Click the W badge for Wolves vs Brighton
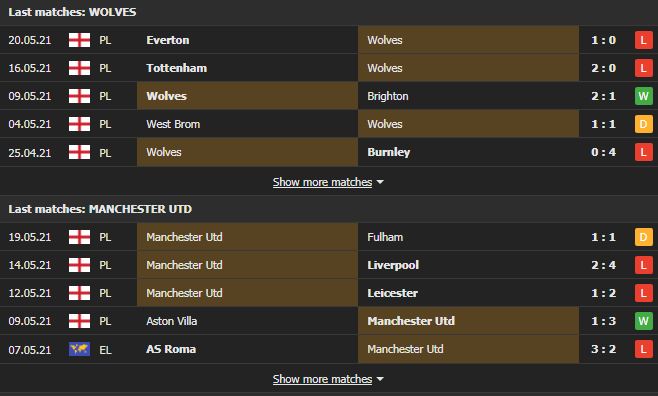The image size is (658, 396). coord(643,96)
